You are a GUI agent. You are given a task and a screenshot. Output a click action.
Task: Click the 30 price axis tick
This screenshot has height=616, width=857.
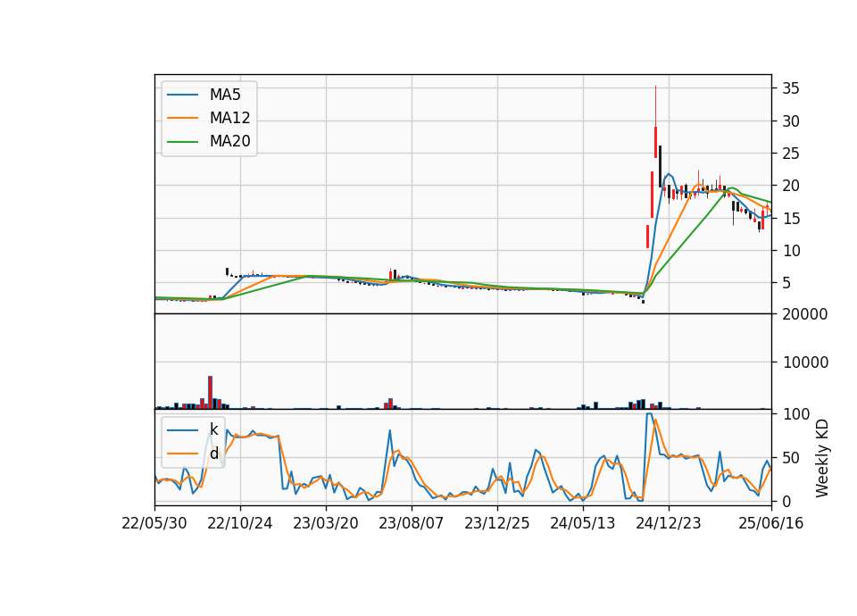pyautogui.click(x=790, y=121)
